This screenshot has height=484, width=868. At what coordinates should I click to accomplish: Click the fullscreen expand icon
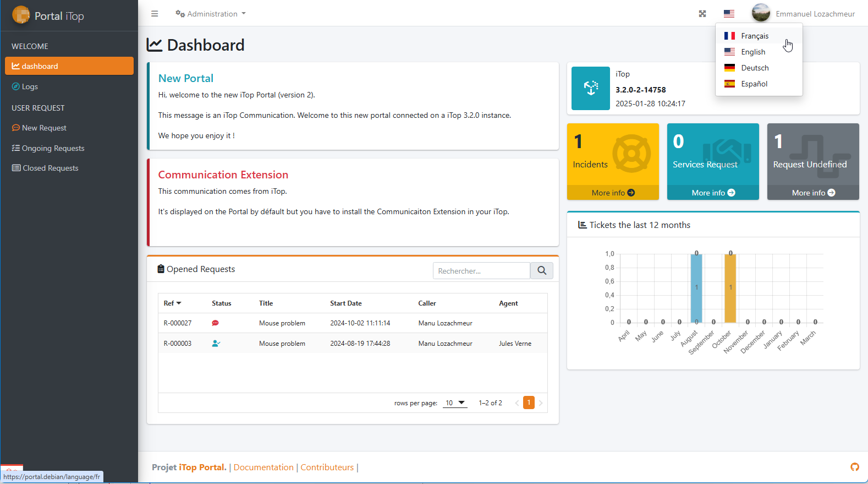702,14
